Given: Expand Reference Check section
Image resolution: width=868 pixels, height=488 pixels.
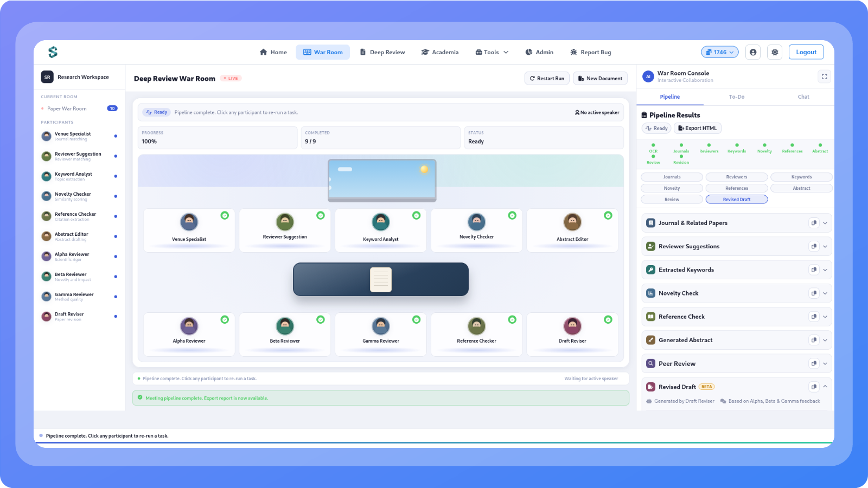Looking at the screenshot, I should point(825,317).
